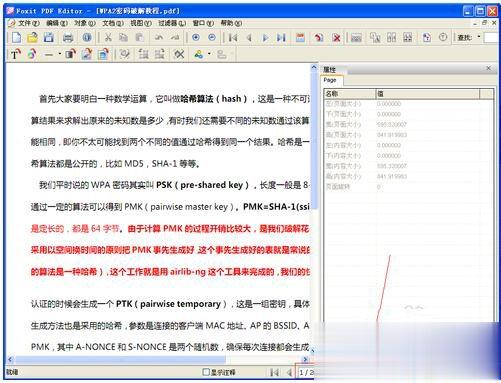501x383 pixels.
Task: Click the delete page red X icon
Action: click(x=337, y=38)
